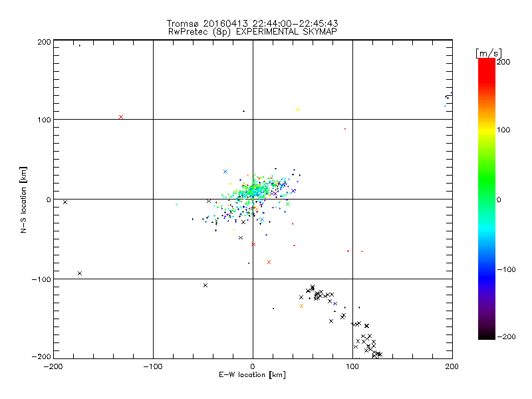Click the E-W axis '200' tick label
Screen dimensions: 532x399
pos(452,366)
